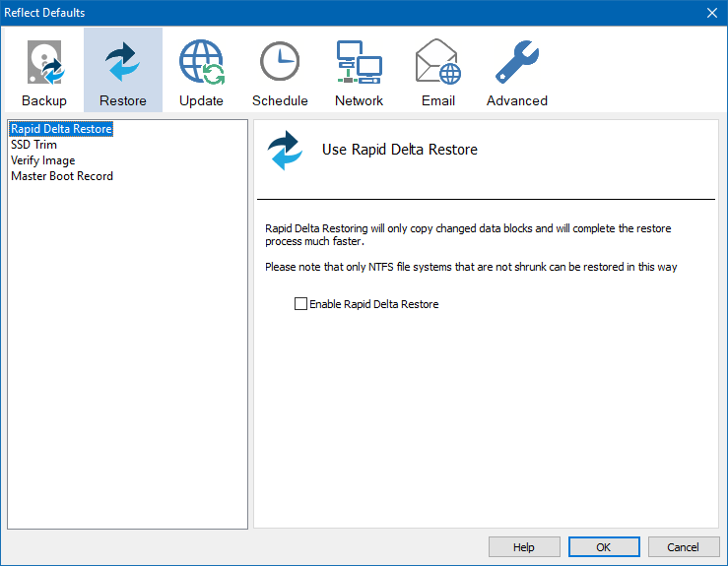The width and height of the screenshot is (728, 566).
Task: Click the Cancel button
Action: [x=684, y=547]
